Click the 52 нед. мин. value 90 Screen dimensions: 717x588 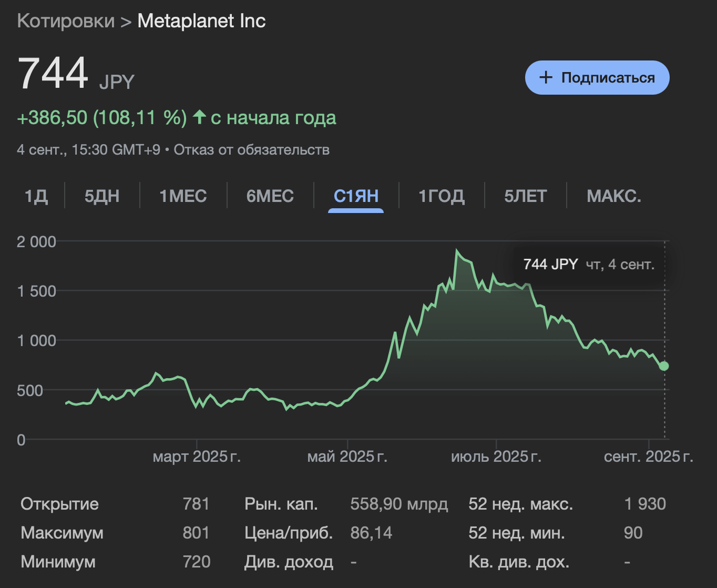(633, 533)
